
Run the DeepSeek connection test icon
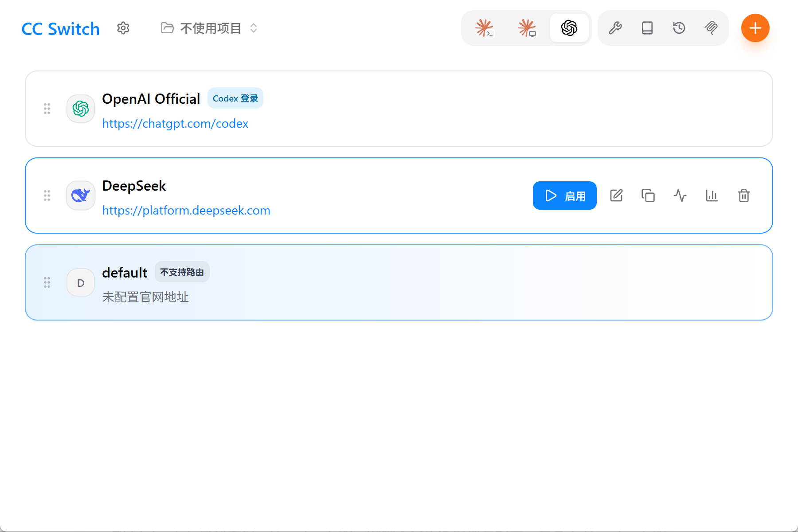tap(680, 196)
